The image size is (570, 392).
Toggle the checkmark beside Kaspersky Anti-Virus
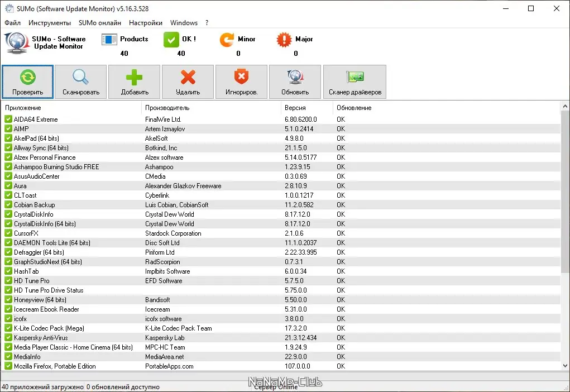(8, 337)
